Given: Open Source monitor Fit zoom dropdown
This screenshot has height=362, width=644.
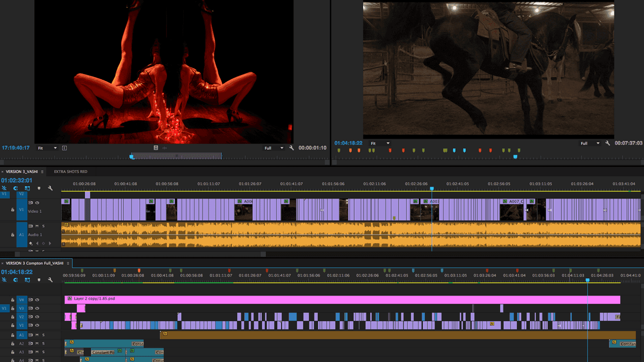Looking at the screenshot, I should click(x=47, y=148).
